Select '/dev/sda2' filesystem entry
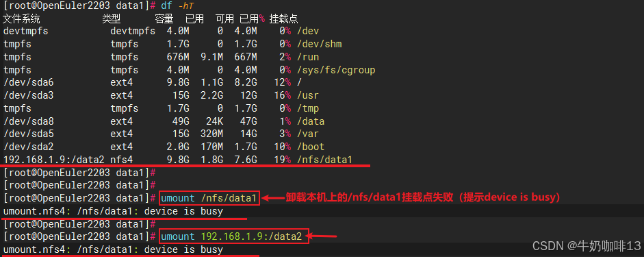Viewport: 644px width, 257px height. coord(28,147)
